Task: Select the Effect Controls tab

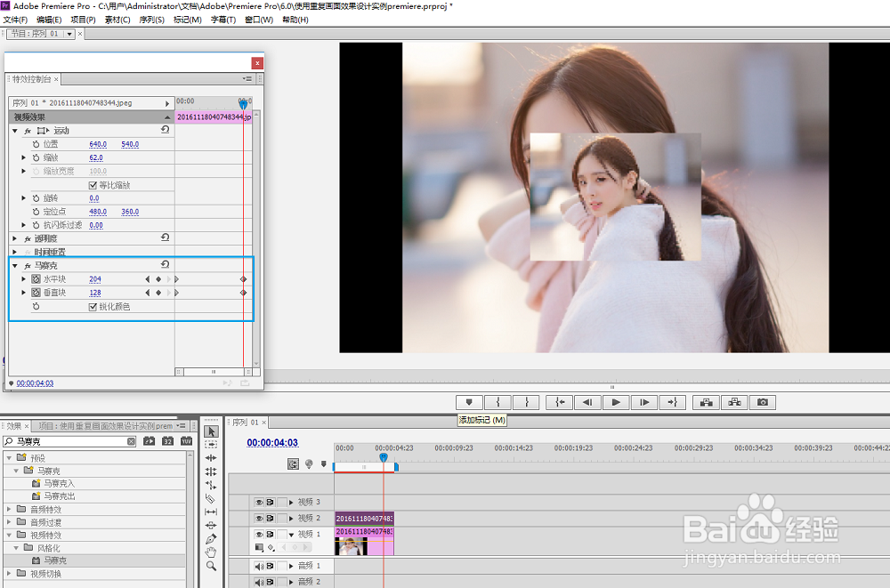Action: click(32, 79)
